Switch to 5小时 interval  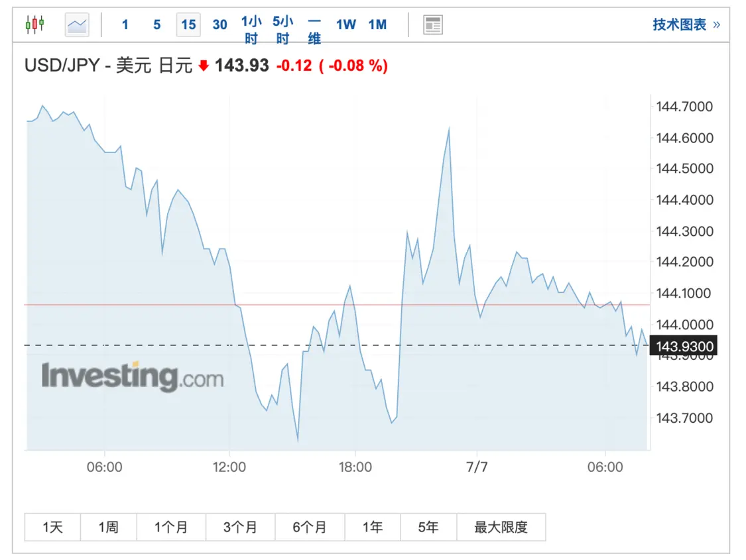(283, 29)
